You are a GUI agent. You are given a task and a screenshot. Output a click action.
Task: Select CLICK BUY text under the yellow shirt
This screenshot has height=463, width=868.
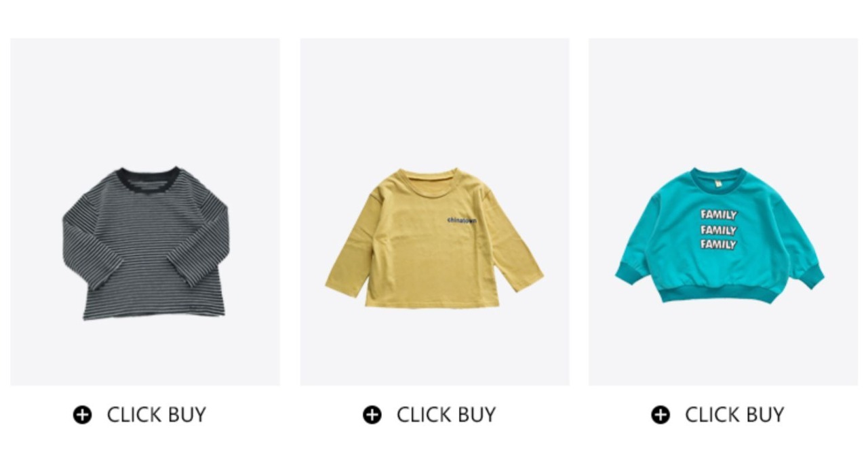tap(446, 414)
